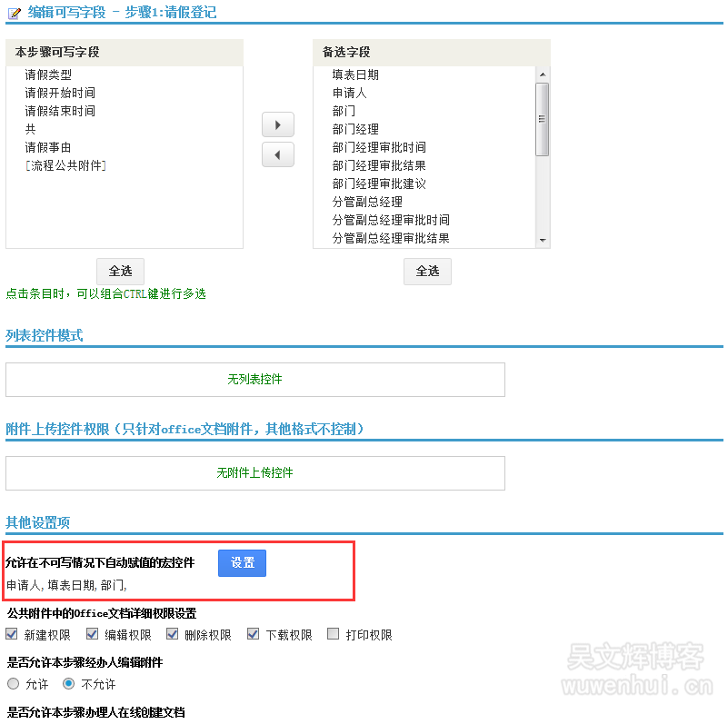
Task: Select 填表日期 in the 备选字段 list
Action: coord(355,75)
